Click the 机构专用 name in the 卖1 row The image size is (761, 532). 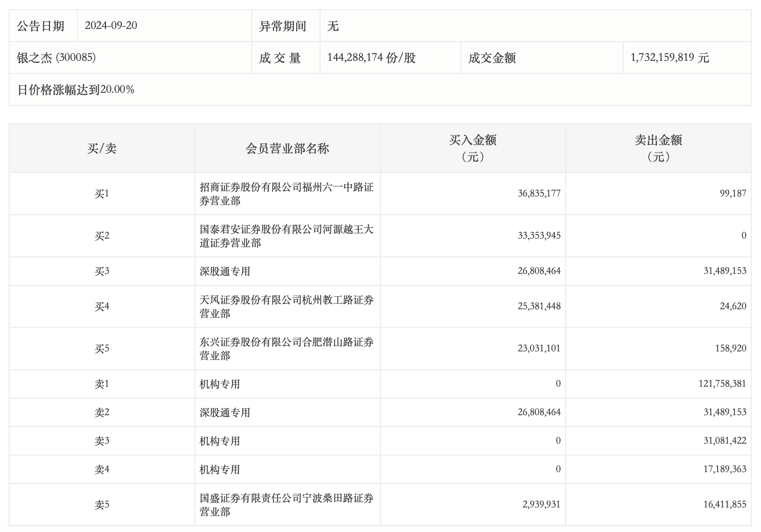tap(220, 384)
